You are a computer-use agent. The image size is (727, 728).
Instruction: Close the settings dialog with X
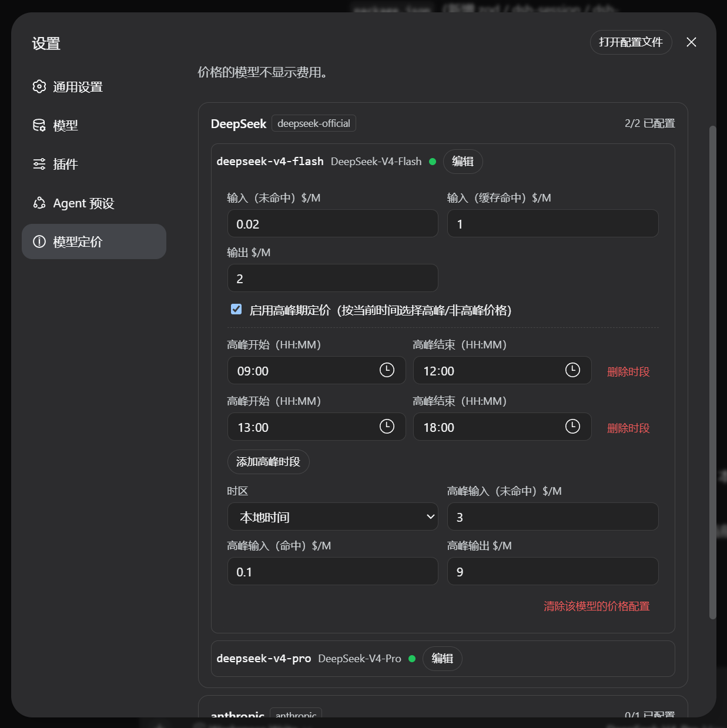[x=691, y=42]
